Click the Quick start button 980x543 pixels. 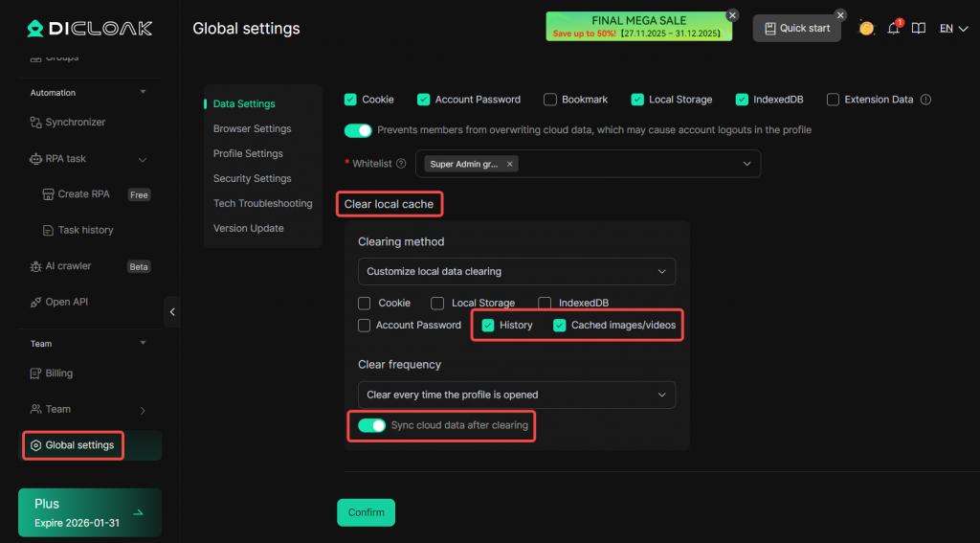pos(796,29)
